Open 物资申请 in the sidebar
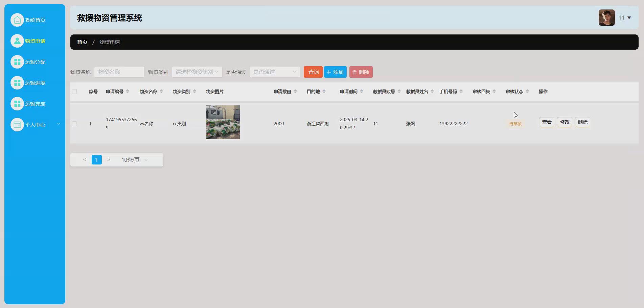 click(x=35, y=41)
